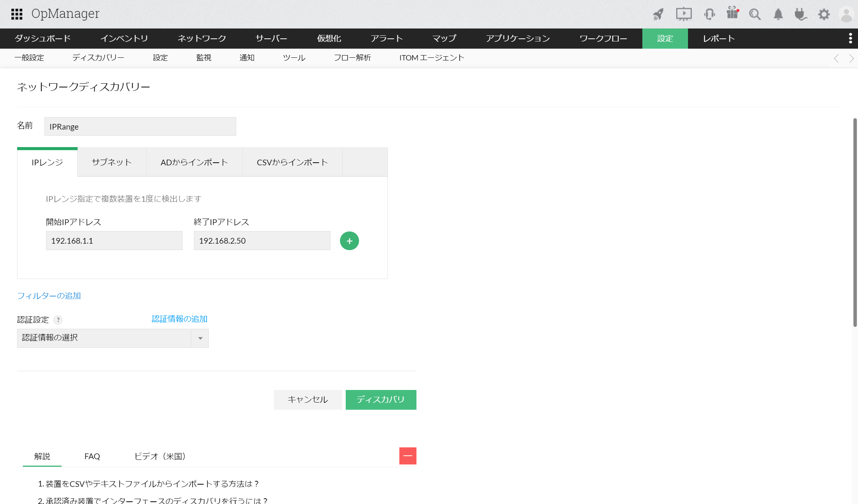
Task: Click the plug integrations icon
Action: coord(801,14)
